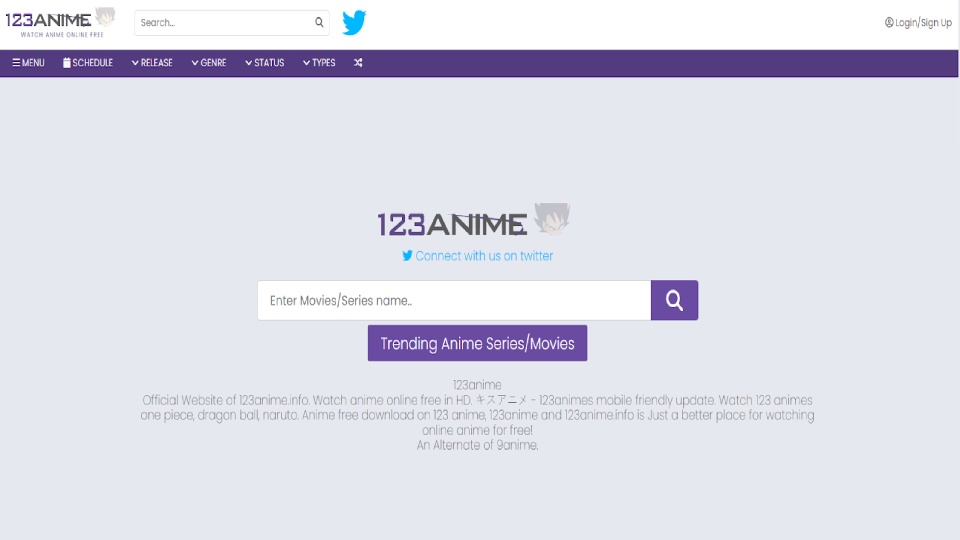Follow the Connect with us on twitter link
Image resolution: width=960 pixels, height=540 pixels.
pyautogui.click(x=478, y=256)
